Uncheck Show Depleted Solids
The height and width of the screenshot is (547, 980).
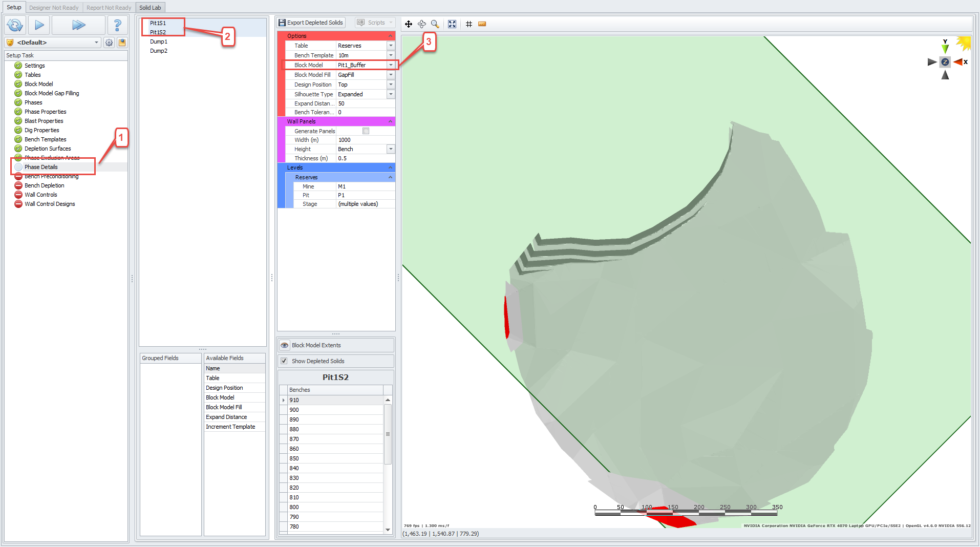click(284, 361)
